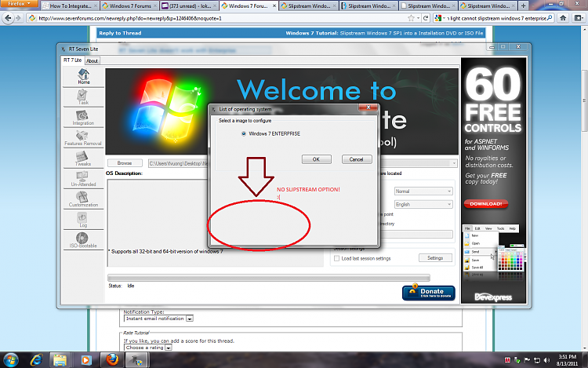This screenshot has height=368, width=588.
Task: Open the Features Removal section
Action: pyautogui.click(x=83, y=138)
